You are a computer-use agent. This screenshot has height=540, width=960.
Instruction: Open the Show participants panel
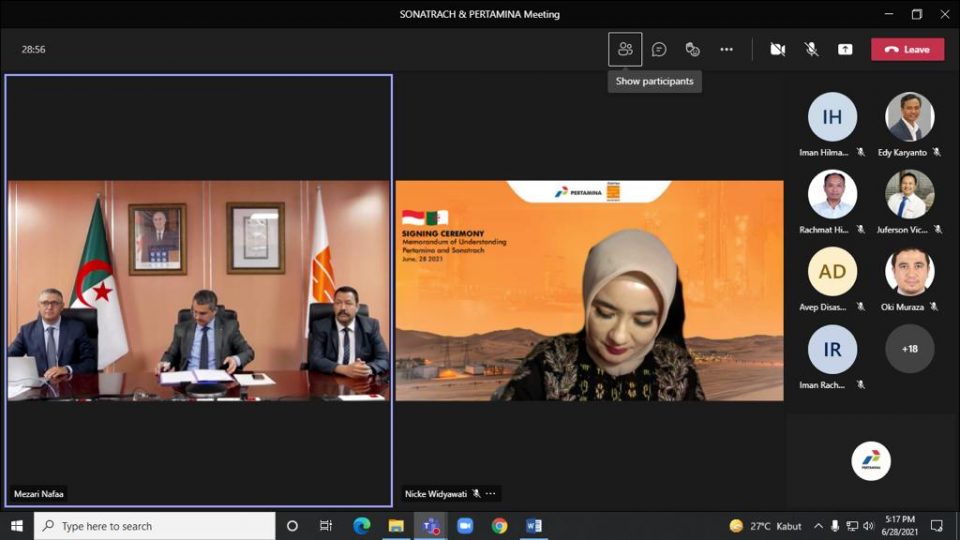[x=625, y=49]
